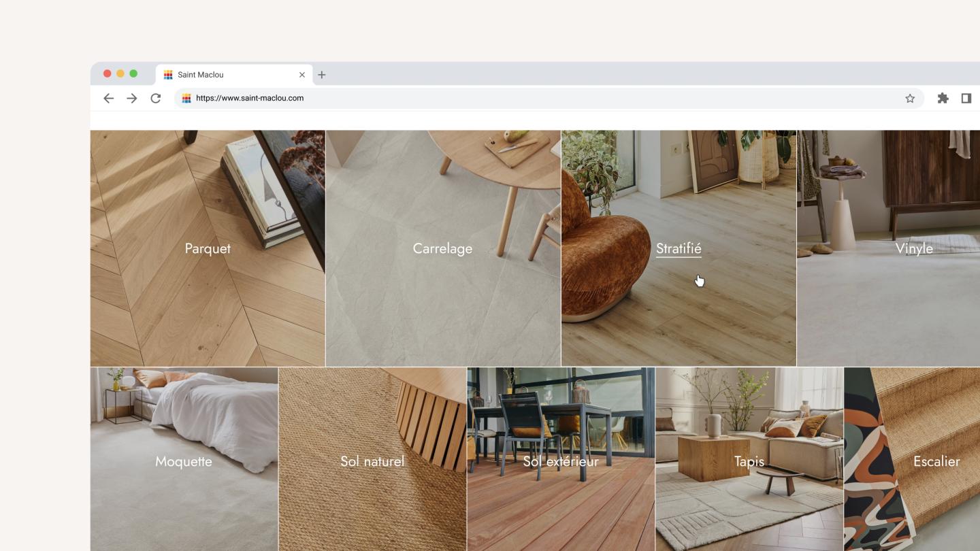This screenshot has width=980, height=551.
Task: Go forward using the browser forward arrow
Action: click(x=132, y=98)
